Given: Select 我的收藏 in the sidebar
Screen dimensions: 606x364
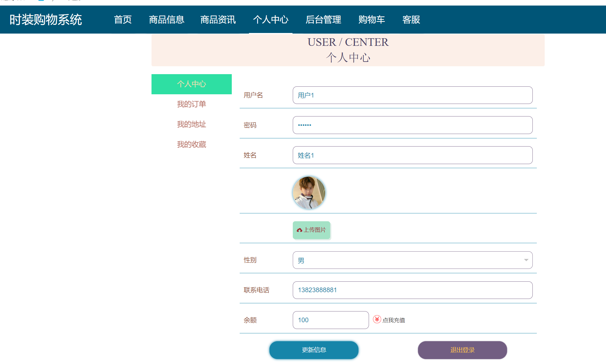Looking at the screenshot, I should tap(191, 144).
